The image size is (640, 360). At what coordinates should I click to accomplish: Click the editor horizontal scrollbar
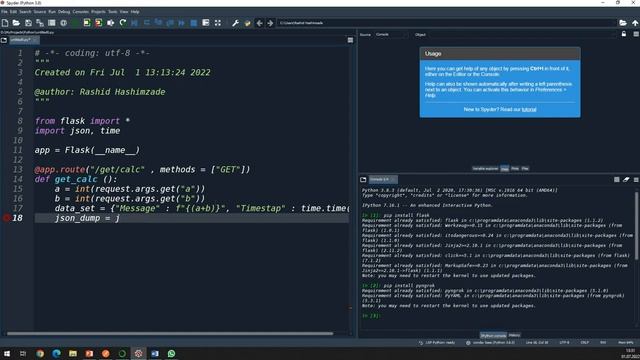[x=170, y=333]
